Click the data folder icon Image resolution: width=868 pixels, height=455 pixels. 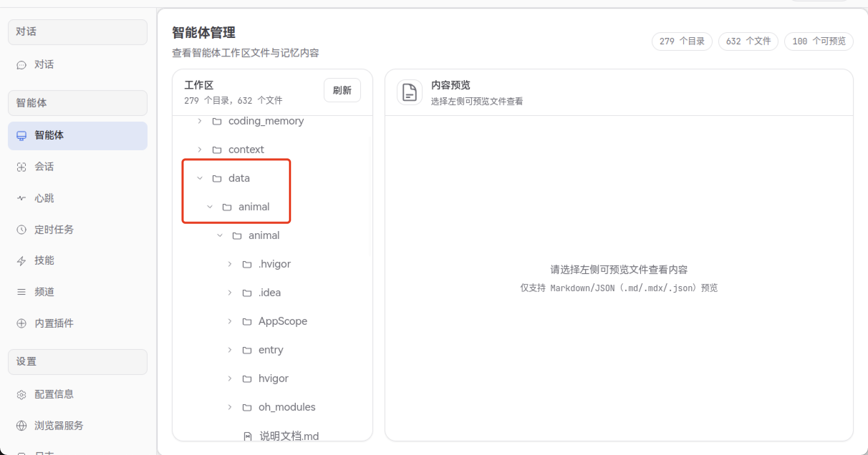(x=217, y=178)
